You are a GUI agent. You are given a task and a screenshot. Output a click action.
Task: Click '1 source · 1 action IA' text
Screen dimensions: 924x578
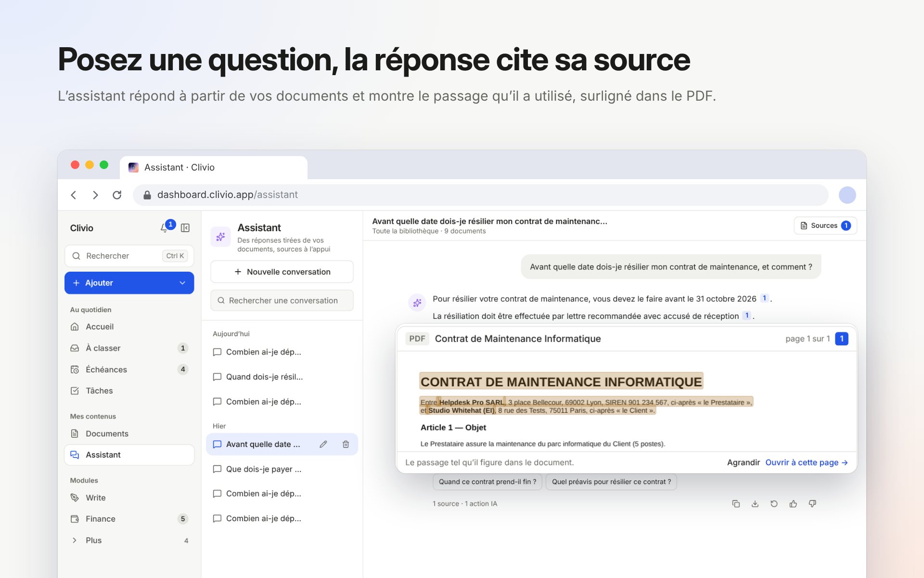coord(465,504)
